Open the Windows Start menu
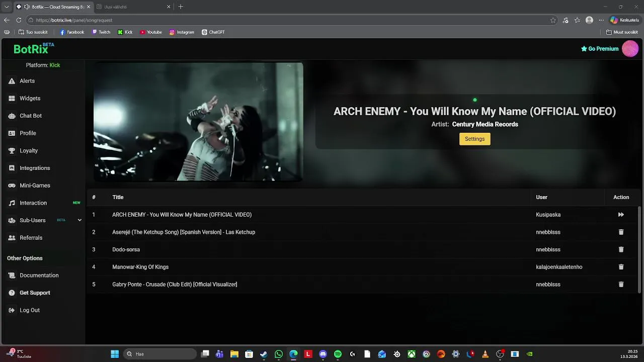Viewport: 644px width, 362px height. [x=115, y=354]
